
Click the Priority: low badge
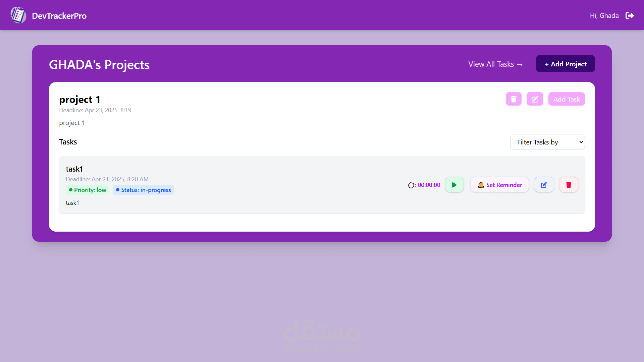[87, 190]
